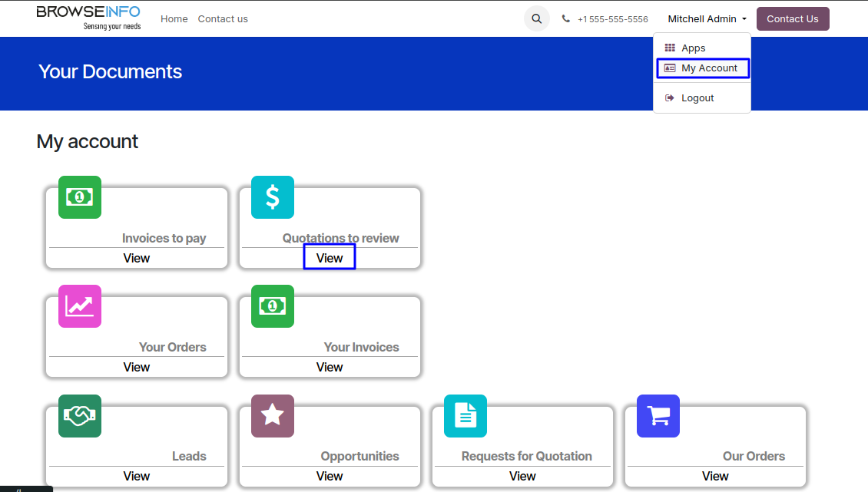Click the green Your Invoices money icon

pos(273,306)
